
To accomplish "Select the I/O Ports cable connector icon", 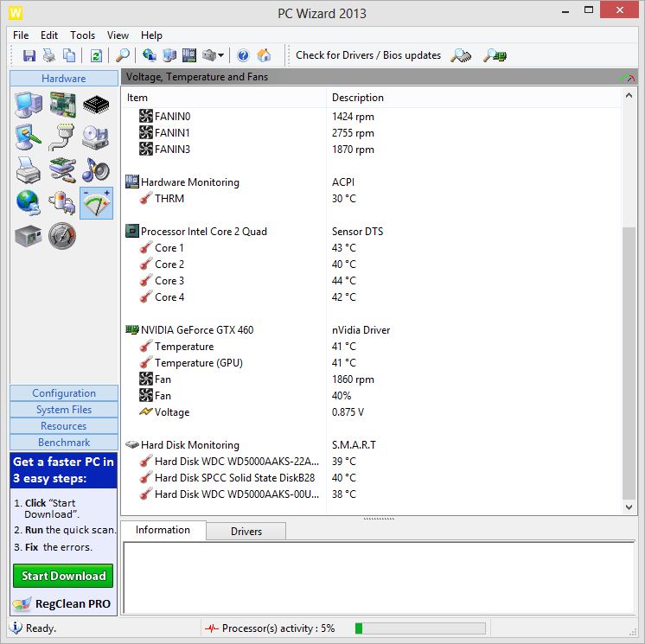I will (62, 137).
